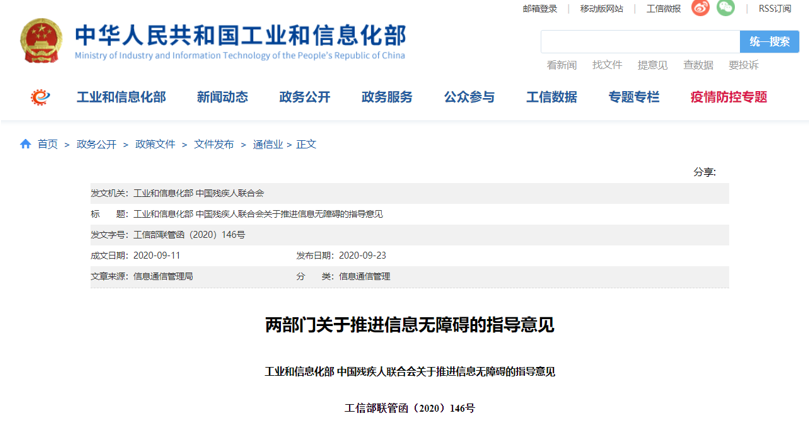Select 看新闻 search category
Viewport: 809px width, 430px height.
562,65
